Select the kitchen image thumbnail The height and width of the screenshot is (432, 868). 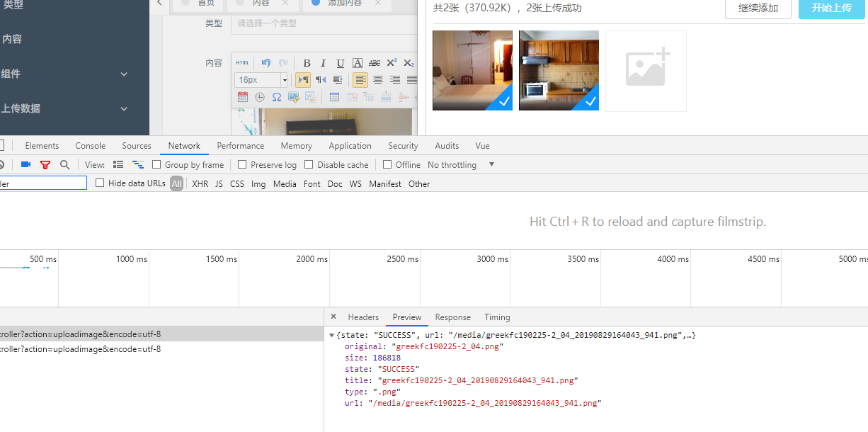559,70
